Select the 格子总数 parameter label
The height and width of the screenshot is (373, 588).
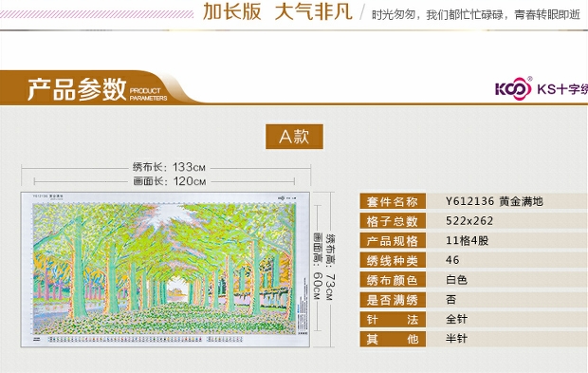pyautogui.click(x=393, y=221)
